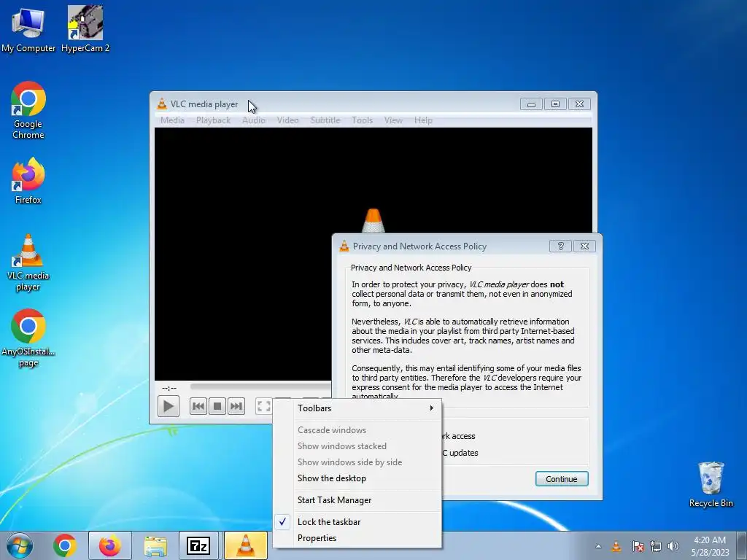Click the taskbar clock showing 4:20 AM

click(x=711, y=546)
